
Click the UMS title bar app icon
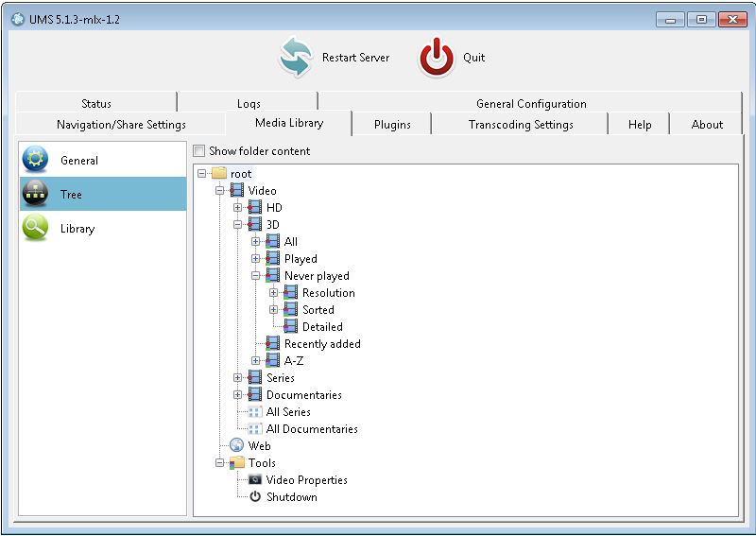pos(18,19)
